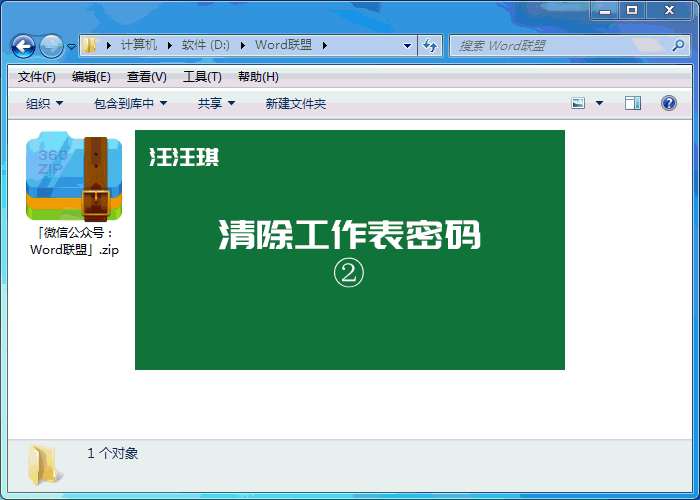Open the 组织 dropdown
The height and width of the screenshot is (500, 700).
44,104
